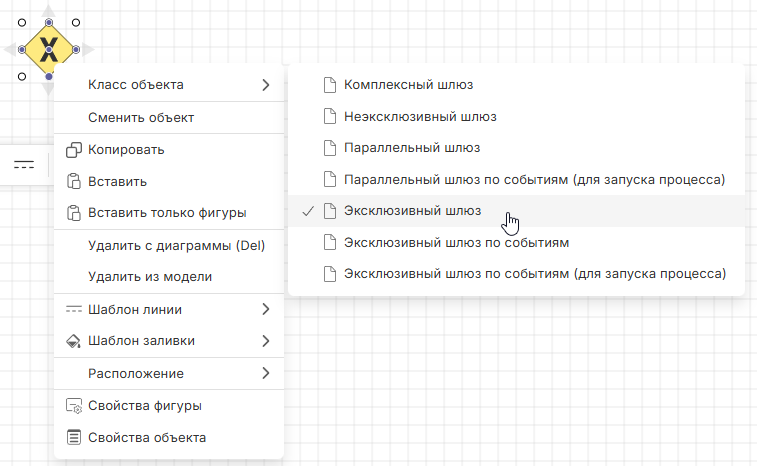This screenshot has height=466, width=757.
Task: Click the Свойства фигуры icon
Action: (73, 406)
